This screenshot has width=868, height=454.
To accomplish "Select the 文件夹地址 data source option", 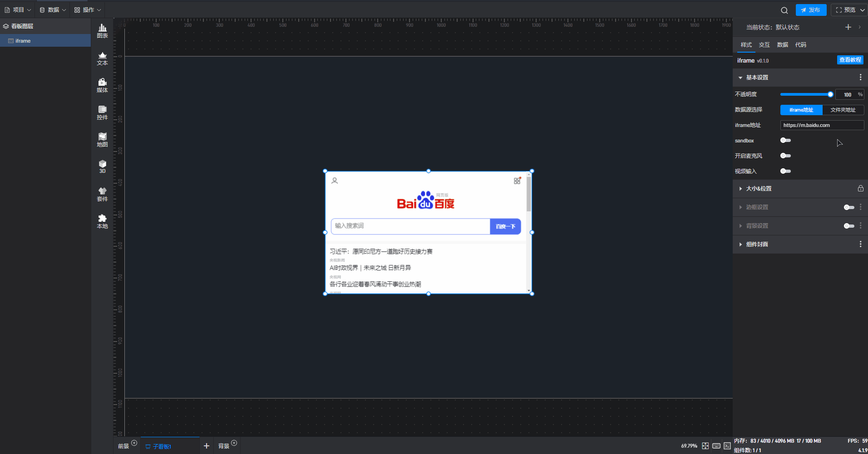I will tap(843, 110).
